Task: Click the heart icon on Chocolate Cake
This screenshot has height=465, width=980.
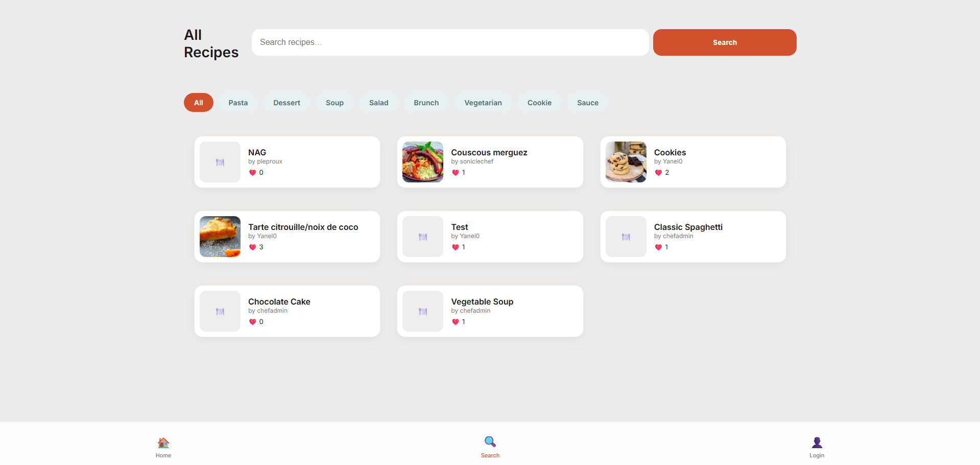Action: pos(252,322)
